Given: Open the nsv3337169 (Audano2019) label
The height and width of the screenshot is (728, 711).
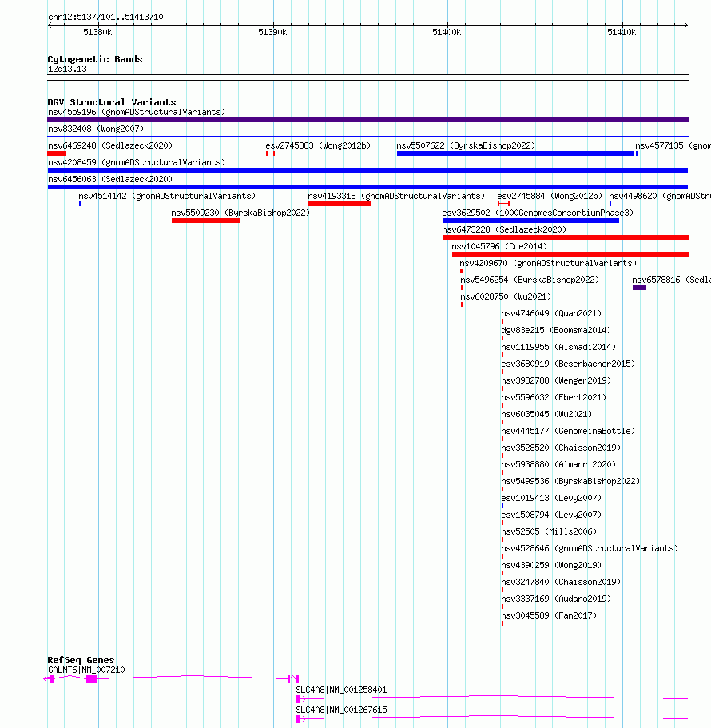Looking at the screenshot, I should tap(556, 599).
